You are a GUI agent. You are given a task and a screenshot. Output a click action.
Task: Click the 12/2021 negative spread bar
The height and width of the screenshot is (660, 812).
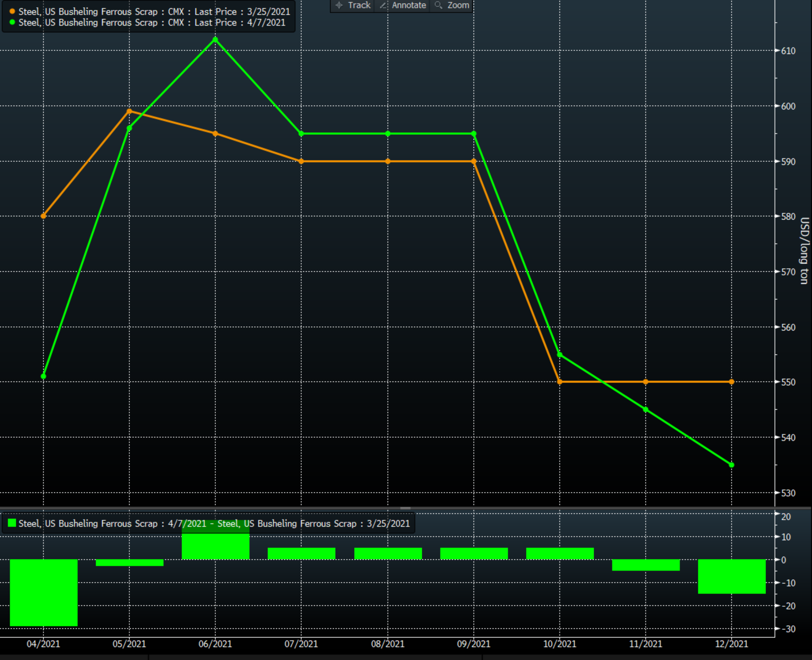pos(731,576)
